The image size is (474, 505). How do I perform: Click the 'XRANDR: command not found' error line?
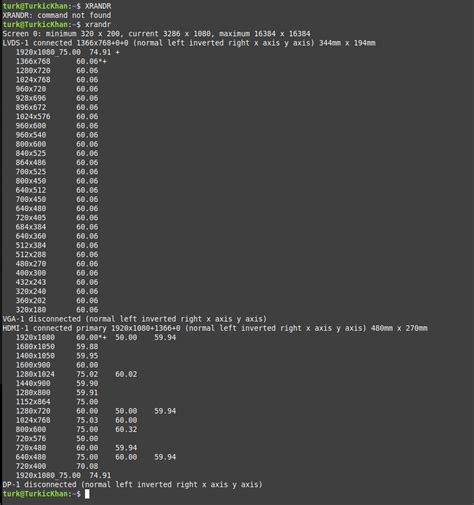(57, 15)
